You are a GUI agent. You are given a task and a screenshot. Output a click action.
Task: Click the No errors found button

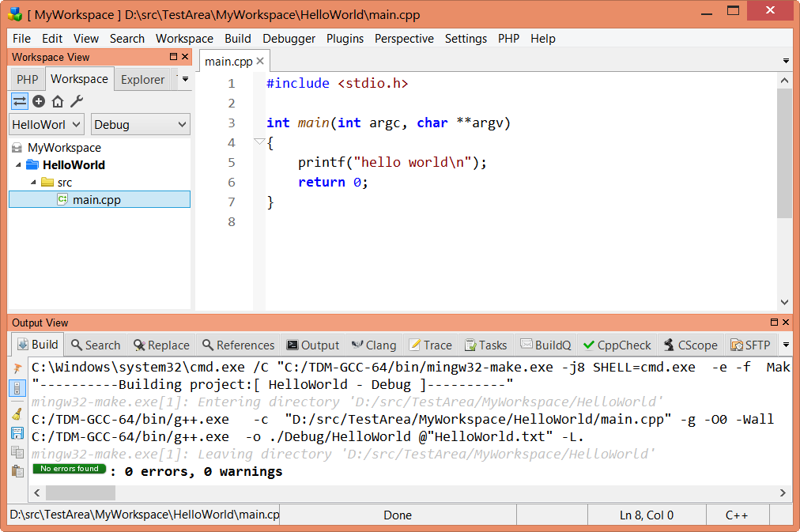point(69,468)
